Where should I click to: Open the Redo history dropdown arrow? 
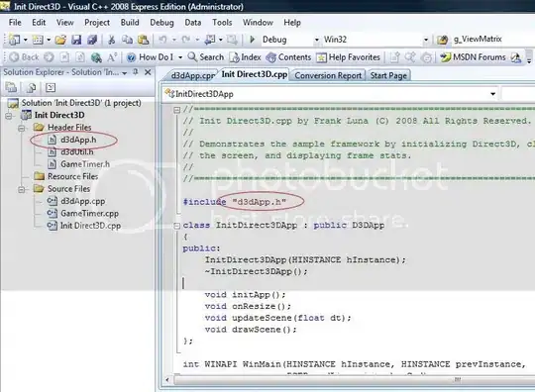[197, 40]
